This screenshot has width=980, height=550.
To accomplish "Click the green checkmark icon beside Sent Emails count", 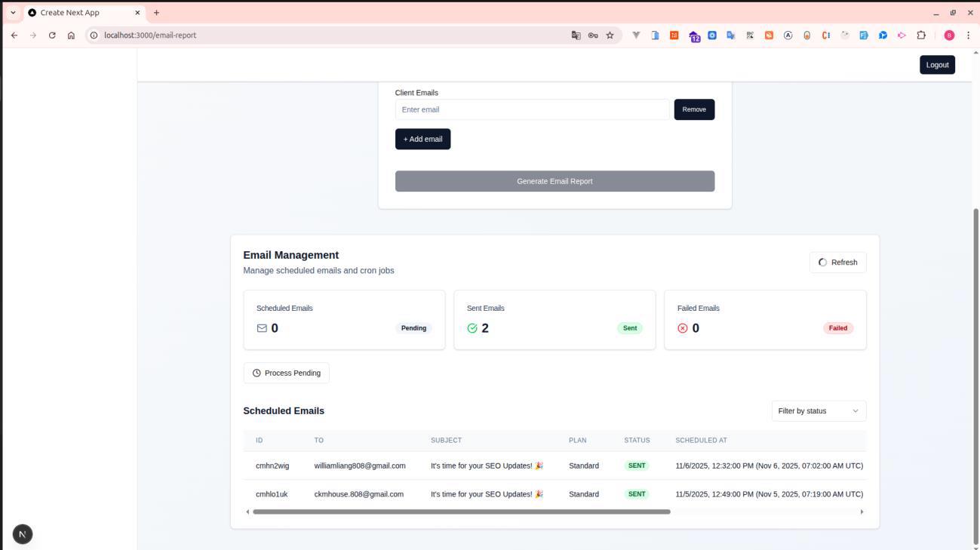I will [x=472, y=327].
